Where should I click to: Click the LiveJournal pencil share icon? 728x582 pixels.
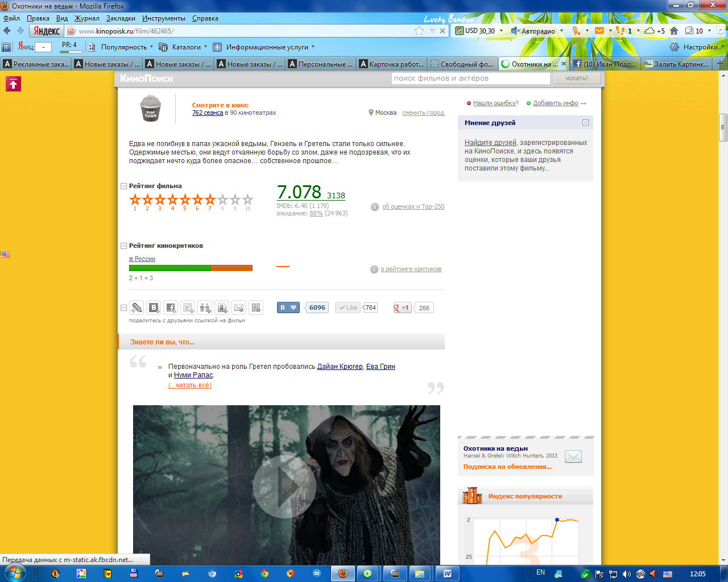pos(136,307)
